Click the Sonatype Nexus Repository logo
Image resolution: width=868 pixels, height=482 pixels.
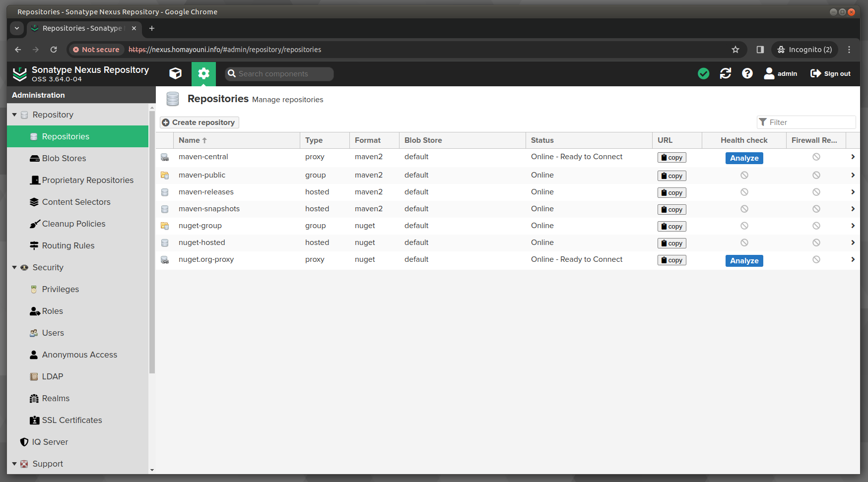tap(20, 74)
